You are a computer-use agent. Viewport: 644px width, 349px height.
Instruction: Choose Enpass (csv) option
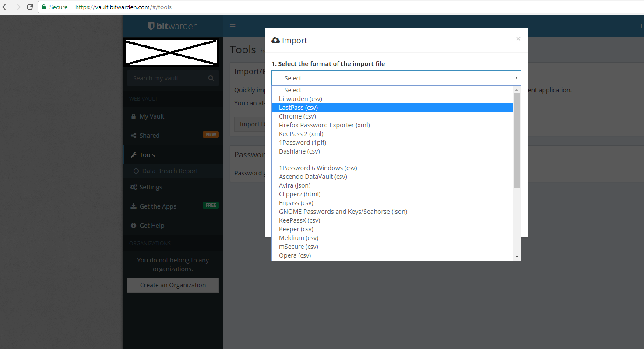[x=392, y=203]
